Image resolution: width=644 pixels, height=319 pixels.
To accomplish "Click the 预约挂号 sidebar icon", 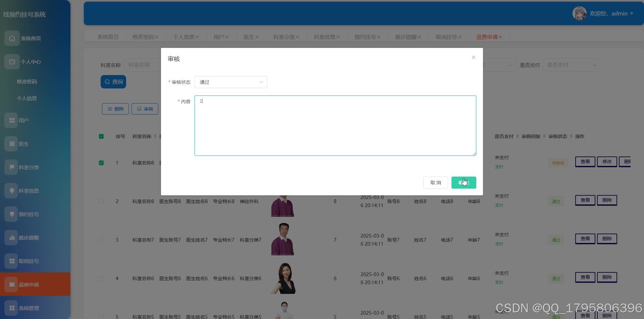I will pos(12,214).
